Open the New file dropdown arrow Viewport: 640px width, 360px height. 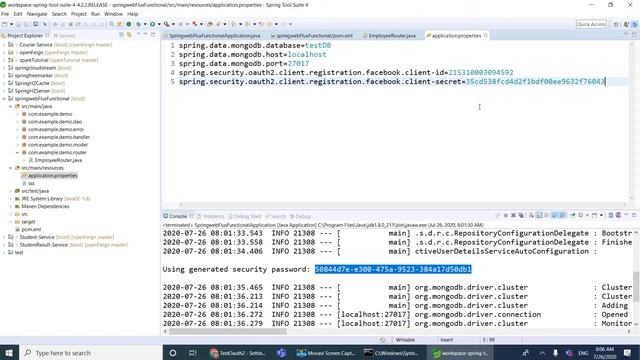(11, 24)
